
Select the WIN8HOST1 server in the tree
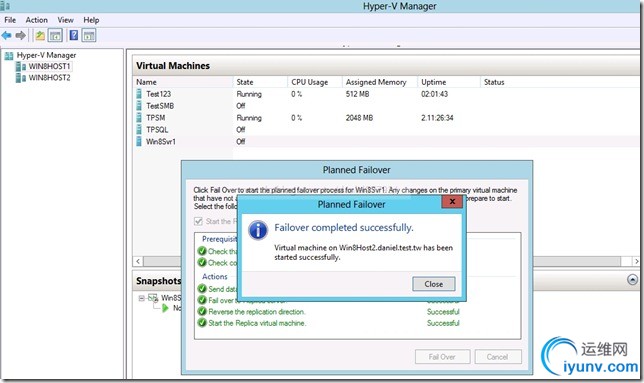tap(49, 66)
